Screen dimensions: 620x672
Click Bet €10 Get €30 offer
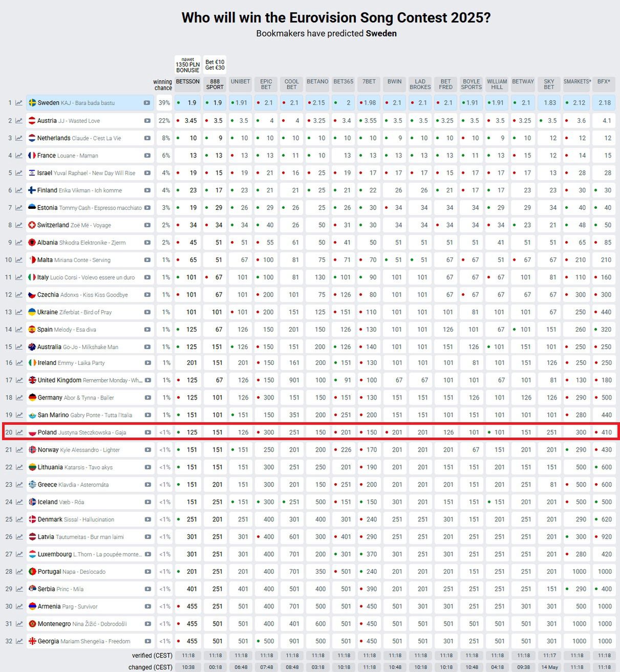click(215, 65)
